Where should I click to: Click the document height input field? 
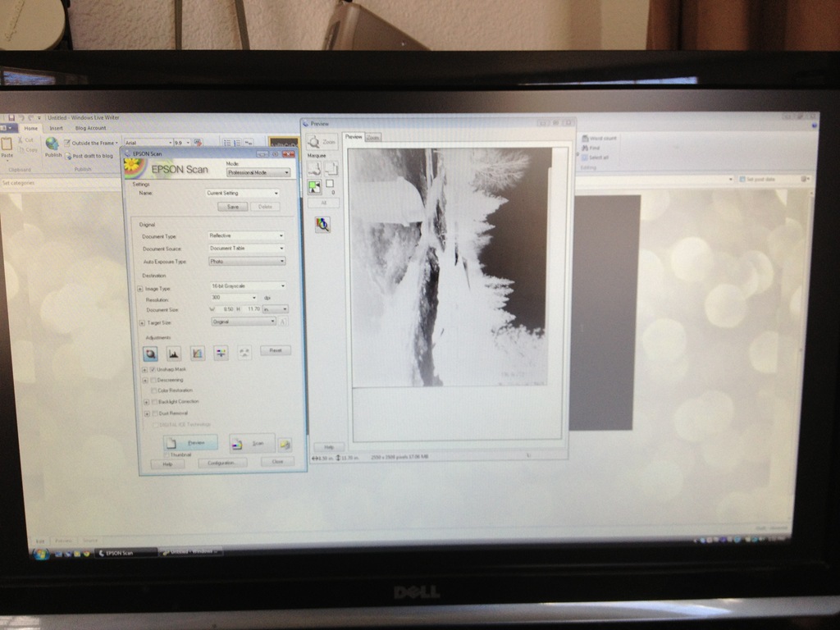pyautogui.click(x=251, y=309)
